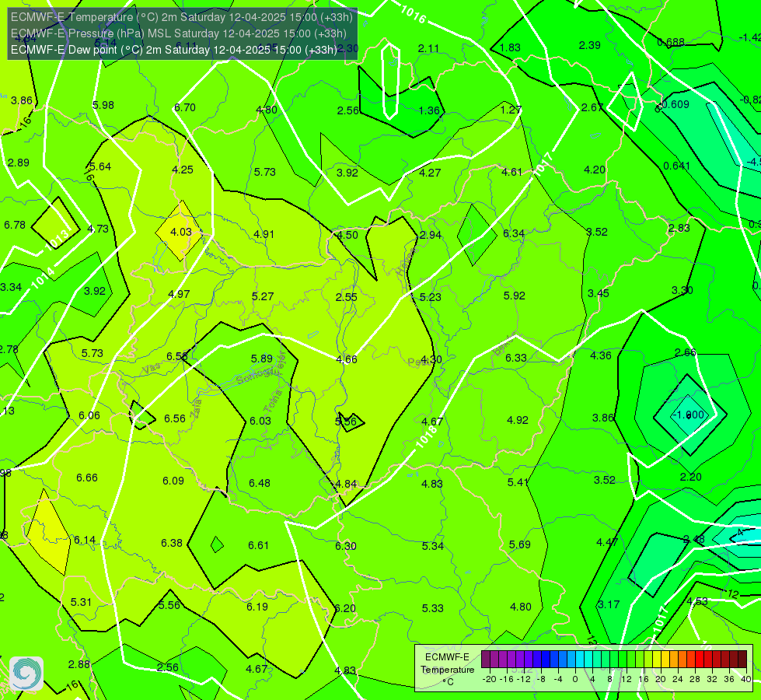Click the 6.34 dew point value

[514, 233]
